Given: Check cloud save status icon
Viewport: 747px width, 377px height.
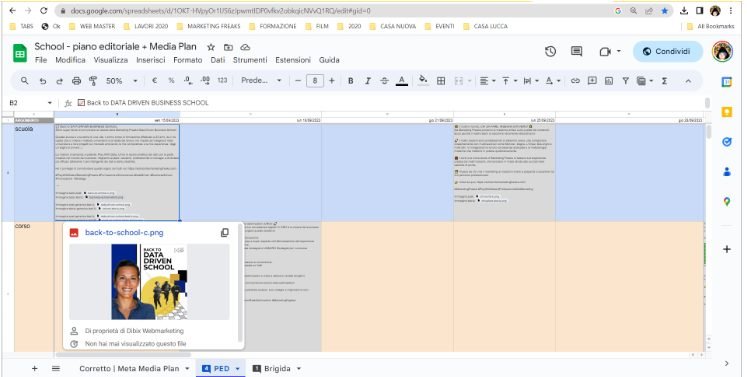Looking at the screenshot, I should coord(245,47).
